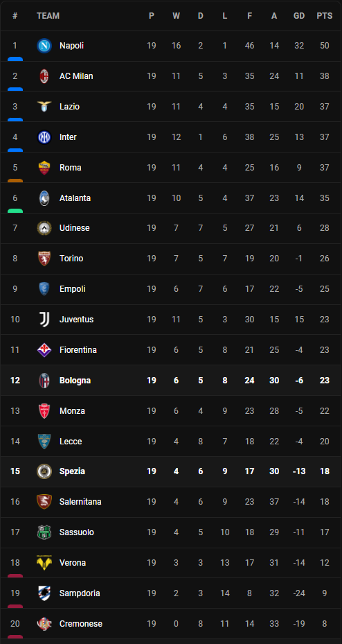Click the Juventus logo icon
Image resolution: width=342 pixels, height=644 pixels.
pyautogui.click(x=44, y=319)
